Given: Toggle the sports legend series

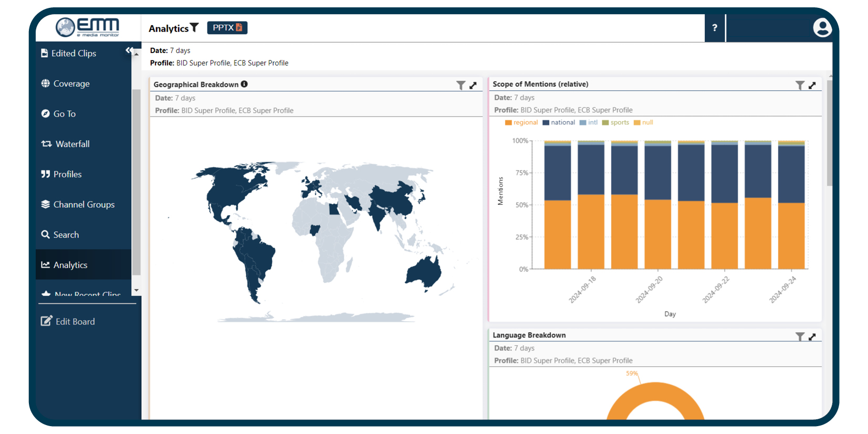Looking at the screenshot, I should pos(615,123).
